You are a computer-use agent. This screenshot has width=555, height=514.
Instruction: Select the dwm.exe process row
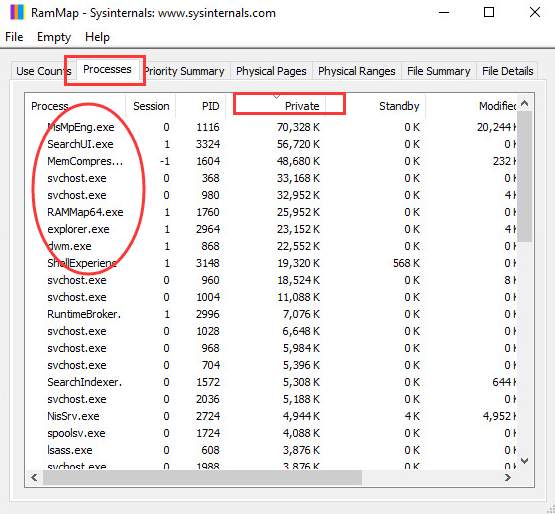pos(271,246)
